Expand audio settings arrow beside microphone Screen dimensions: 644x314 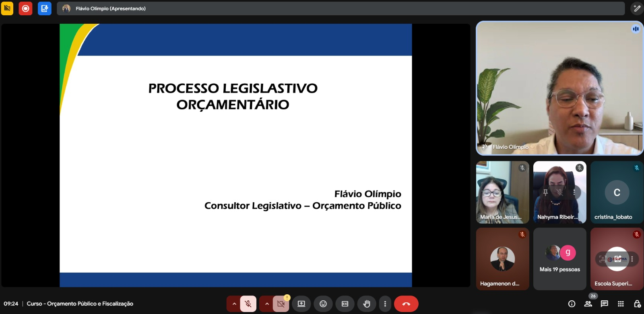click(234, 304)
